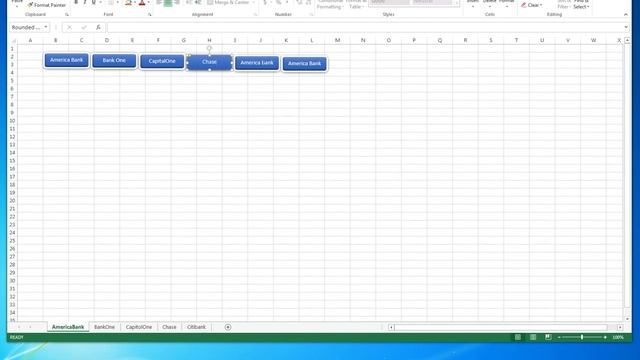Screen dimensions: 640x360
Task: Click increase decimal icon
Action: coord(299,2)
